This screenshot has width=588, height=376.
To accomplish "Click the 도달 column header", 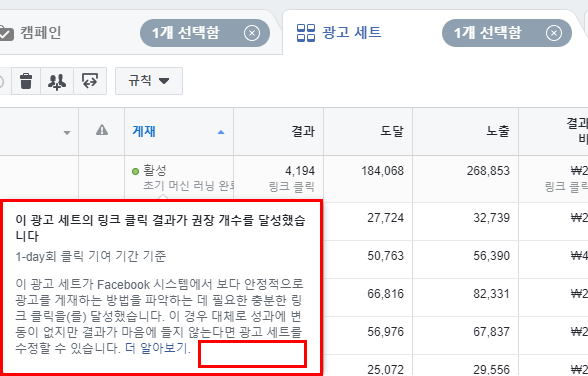I will (392, 131).
